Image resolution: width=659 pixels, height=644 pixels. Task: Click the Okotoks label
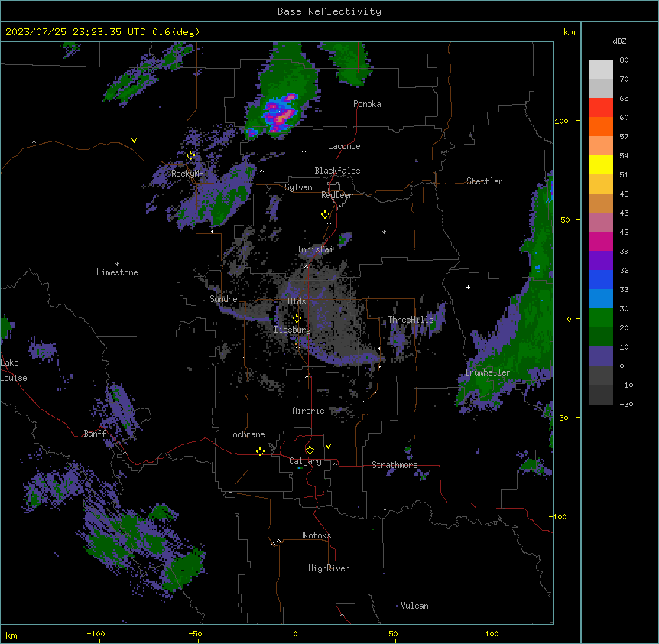tap(315, 535)
